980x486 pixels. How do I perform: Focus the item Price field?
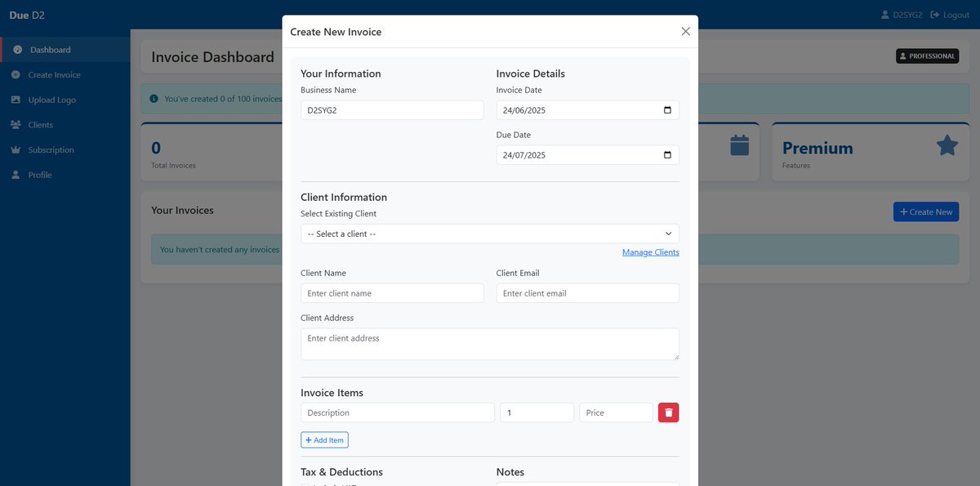tap(617, 412)
